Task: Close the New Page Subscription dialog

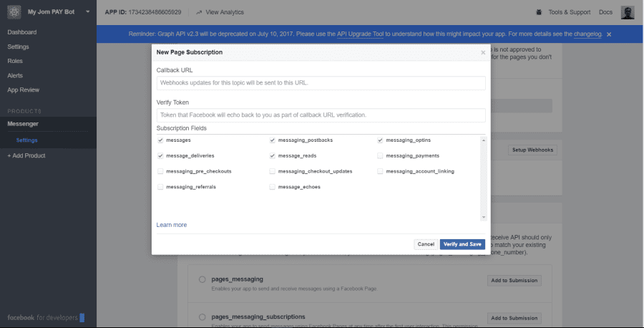Action: [483, 52]
